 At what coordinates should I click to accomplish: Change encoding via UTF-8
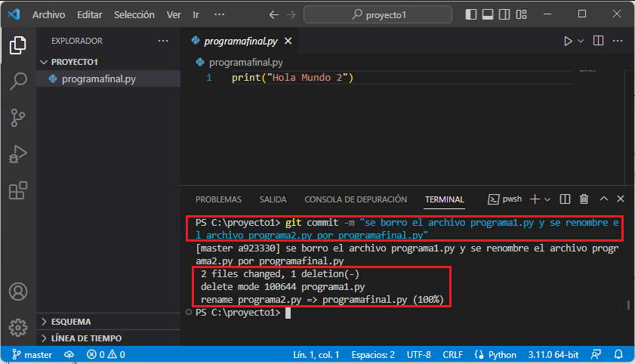point(419,355)
